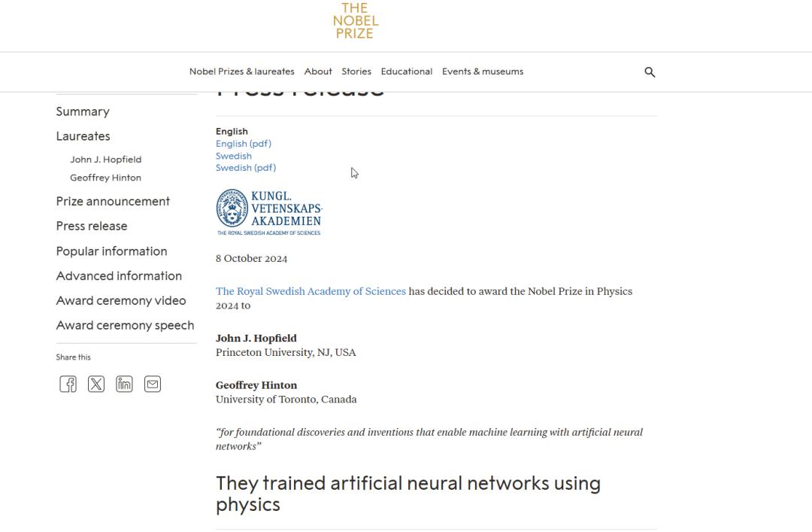812x532 pixels.
Task: Open John J. Hopfield sidebar link
Action: 106,160
